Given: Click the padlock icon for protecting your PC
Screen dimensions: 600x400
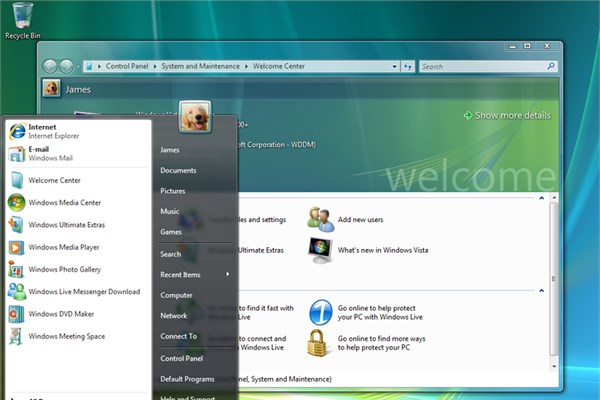Looking at the screenshot, I should point(318,343).
